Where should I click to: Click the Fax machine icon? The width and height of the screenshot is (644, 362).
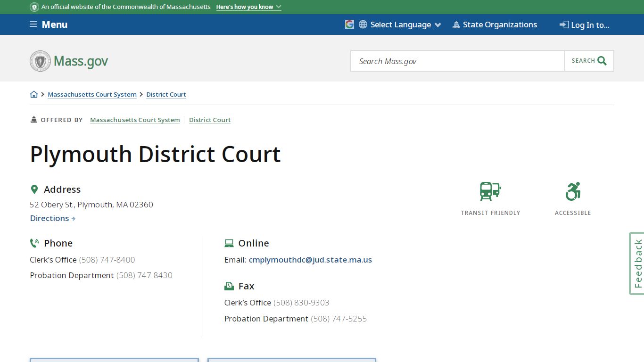229,286
